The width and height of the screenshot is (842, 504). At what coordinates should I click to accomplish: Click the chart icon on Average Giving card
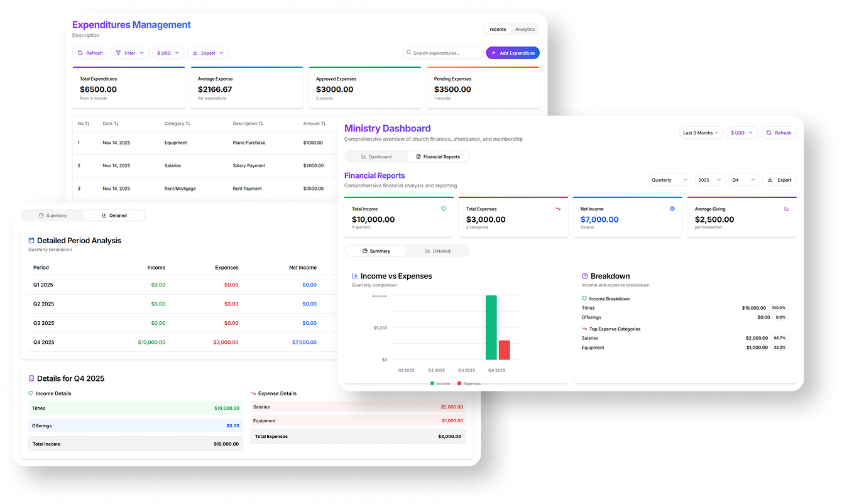(787, 209)
